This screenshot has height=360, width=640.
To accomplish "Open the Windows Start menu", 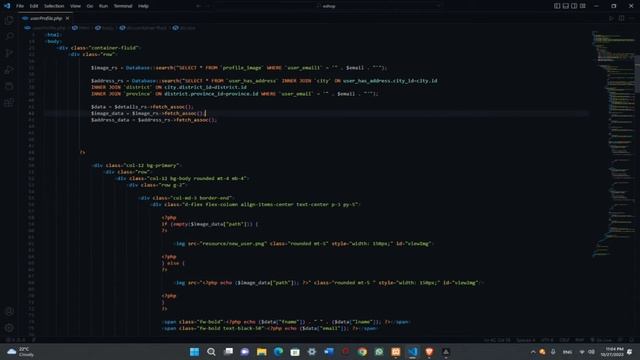I will pyautogui.click(x=195, y=352).
